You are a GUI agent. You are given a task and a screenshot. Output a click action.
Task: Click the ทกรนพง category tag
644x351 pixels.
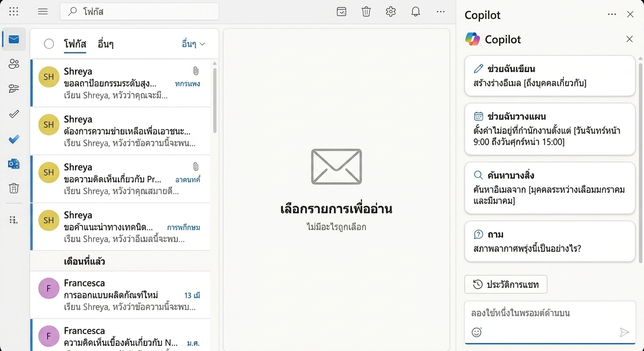pyautogui.click(x=188, y=84)
